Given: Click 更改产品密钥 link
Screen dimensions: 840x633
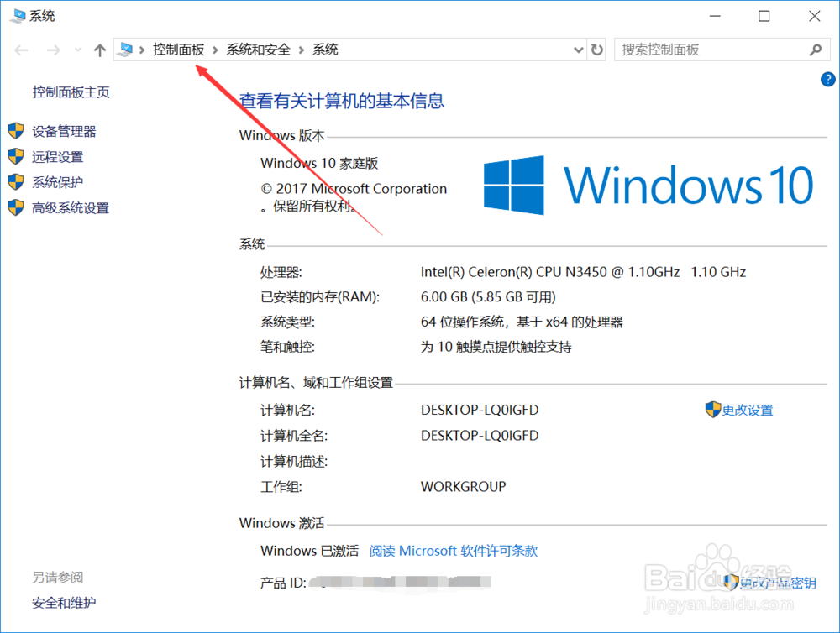Looking at the screenshot, I should (778, 583).
